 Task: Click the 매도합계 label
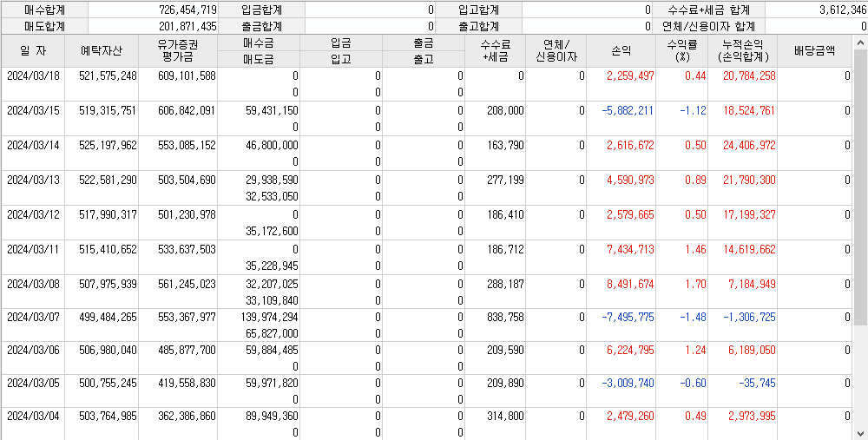tap(44, 26)
